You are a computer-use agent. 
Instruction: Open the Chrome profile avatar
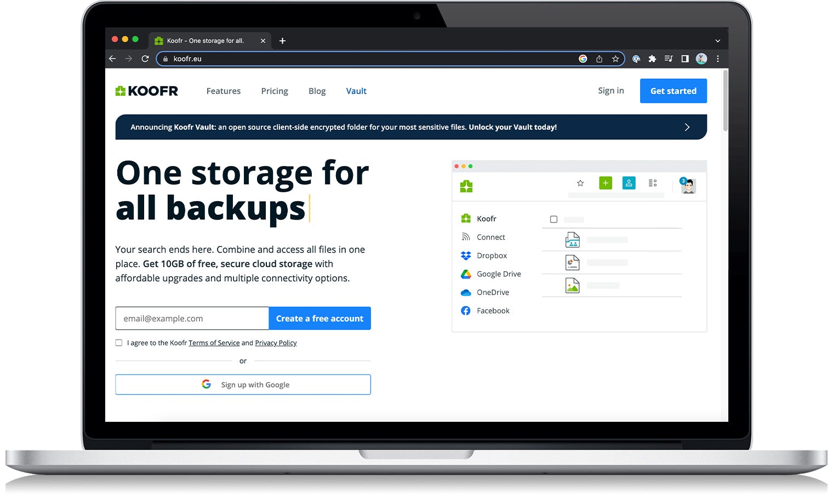point(701,59)
